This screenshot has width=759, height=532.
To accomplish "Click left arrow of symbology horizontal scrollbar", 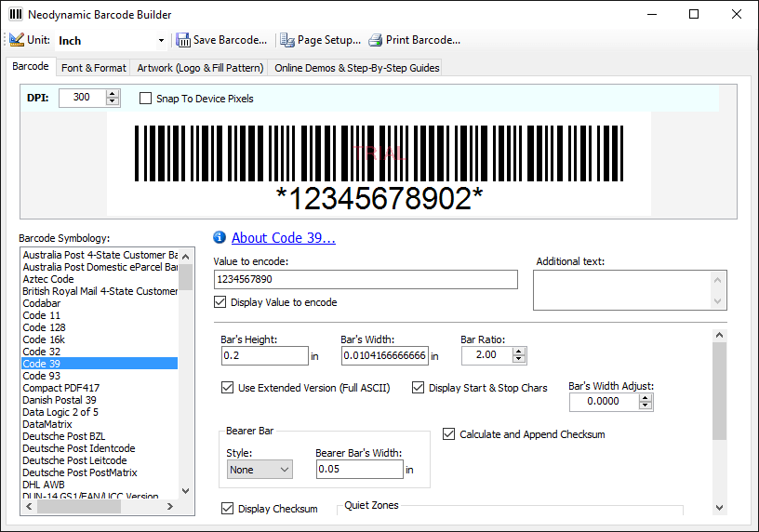I will pyautogui.click(x=29, y=506).
